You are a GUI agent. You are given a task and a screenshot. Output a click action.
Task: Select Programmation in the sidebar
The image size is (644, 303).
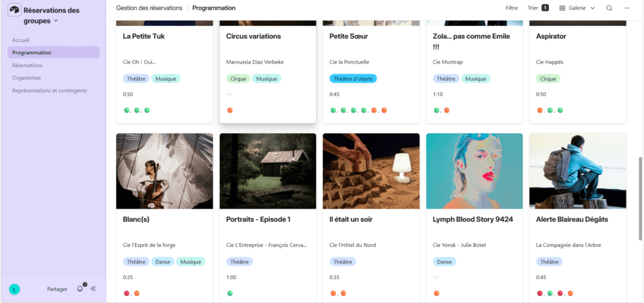32,53
